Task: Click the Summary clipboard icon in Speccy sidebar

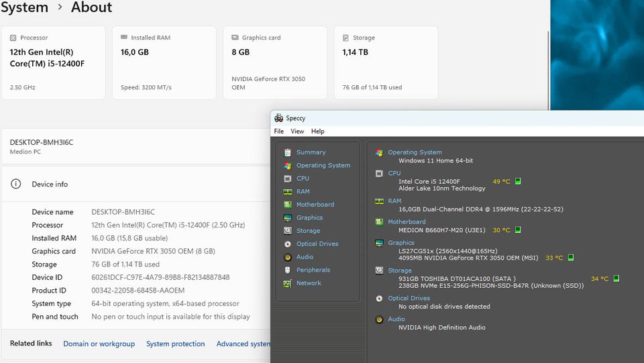Action: (288, 152)
